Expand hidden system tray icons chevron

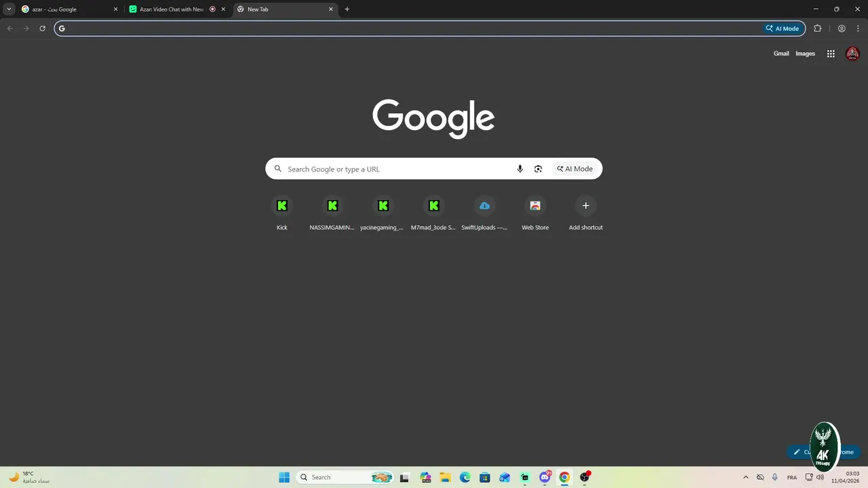[x=746, y=477]
